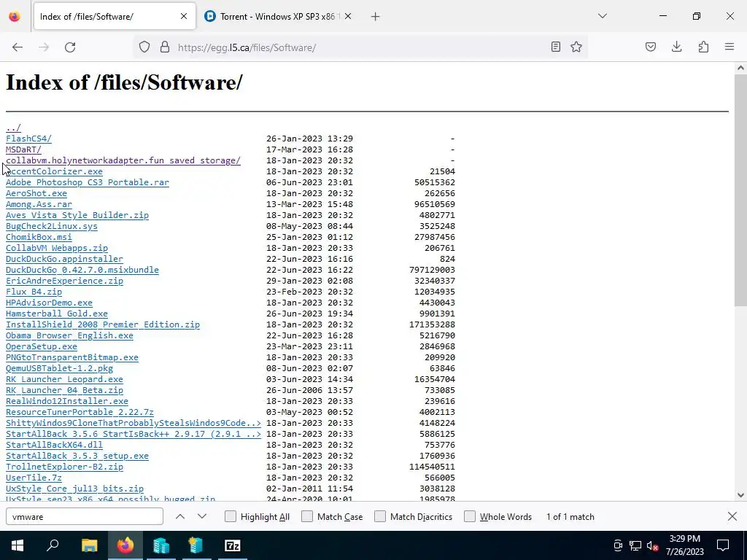Open a new tab
This screenshot has height=560, width=747.
pyautogui.click(x=376, y=17)
